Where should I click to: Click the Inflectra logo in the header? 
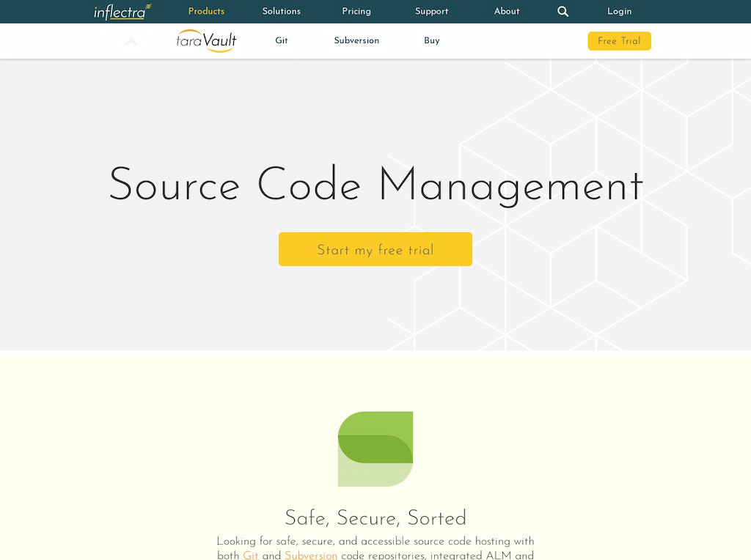pyautogui.click(x=122, y=12)
